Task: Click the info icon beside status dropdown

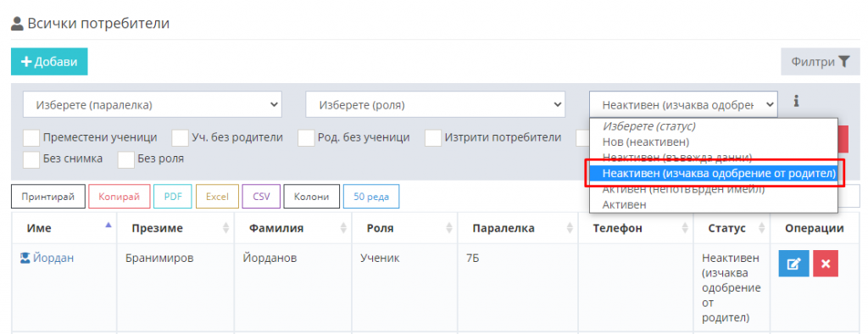Action: tap(796, 102)
